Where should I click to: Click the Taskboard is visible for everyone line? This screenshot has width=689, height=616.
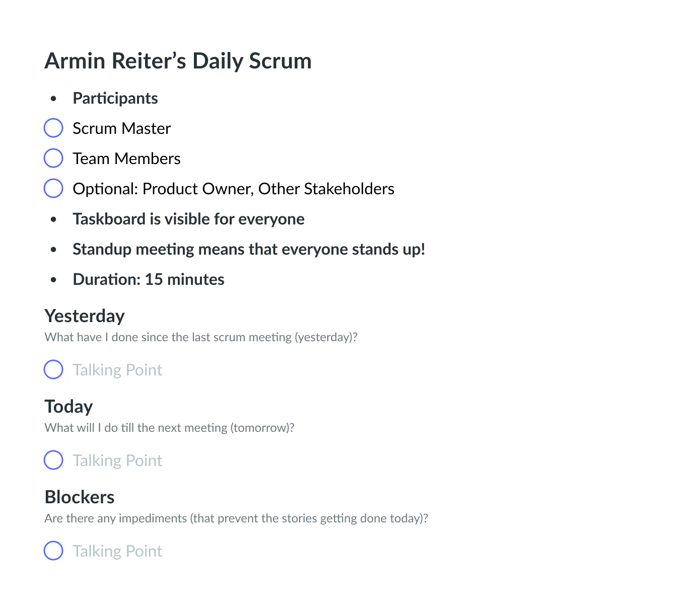188,219
